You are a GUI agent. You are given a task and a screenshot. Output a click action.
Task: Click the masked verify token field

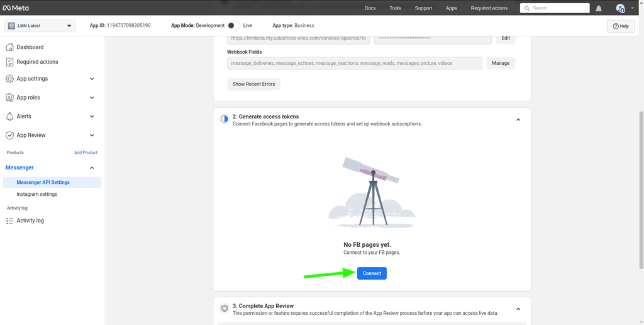point(433,38)
